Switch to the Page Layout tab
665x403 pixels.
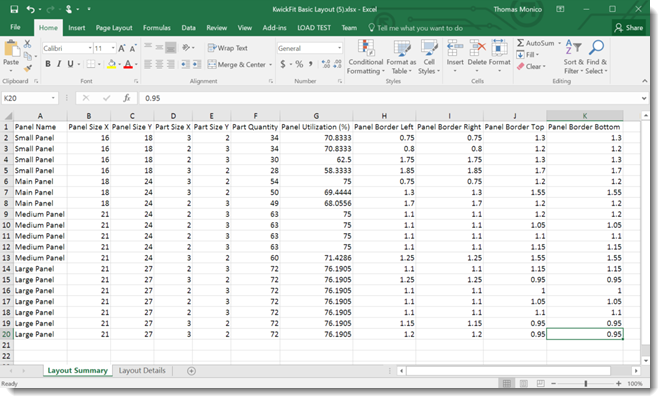[114, 28]
